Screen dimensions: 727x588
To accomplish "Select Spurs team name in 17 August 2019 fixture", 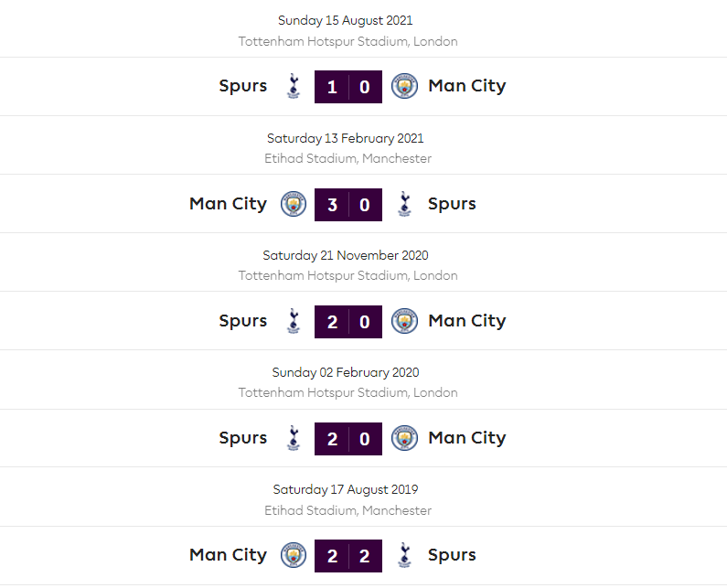I will pos(452,555).
